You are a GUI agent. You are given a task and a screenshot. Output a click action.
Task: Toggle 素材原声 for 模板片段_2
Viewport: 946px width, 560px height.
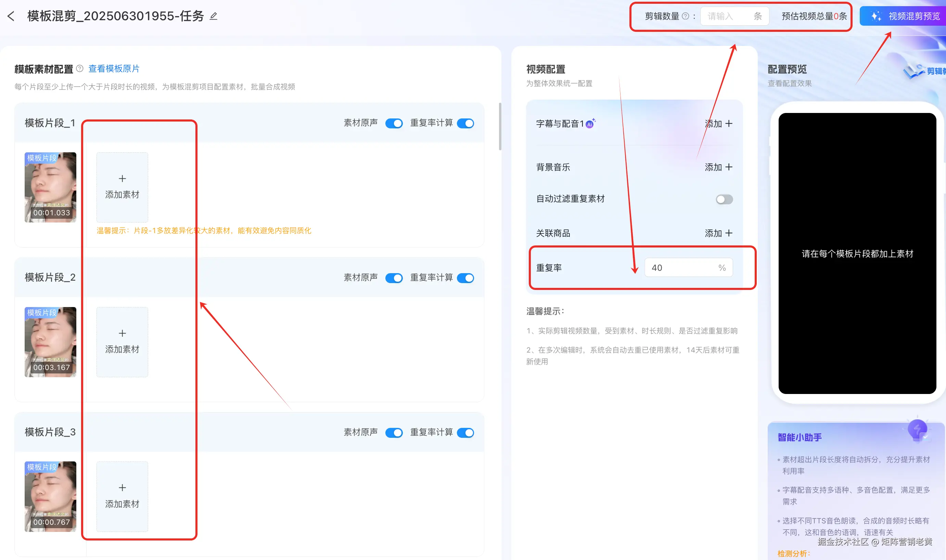(x=394, y=278)
